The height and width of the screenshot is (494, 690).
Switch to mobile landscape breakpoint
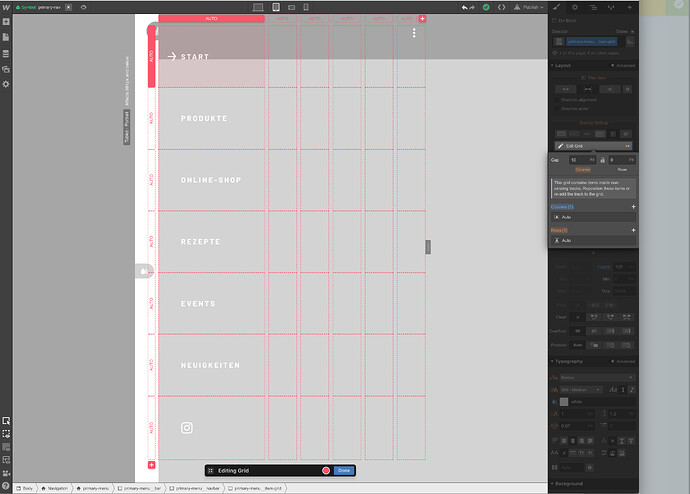coord(291,7)
